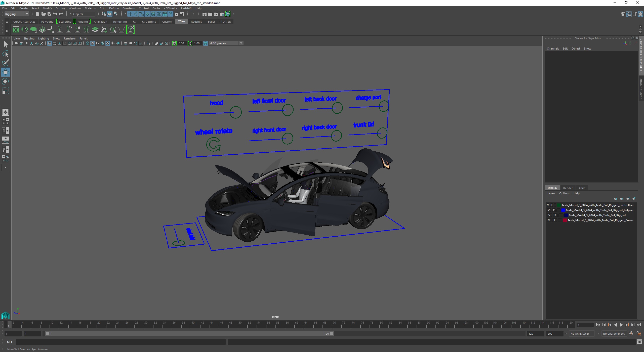Select the Move tool in the toolbox

coord(6,72)
